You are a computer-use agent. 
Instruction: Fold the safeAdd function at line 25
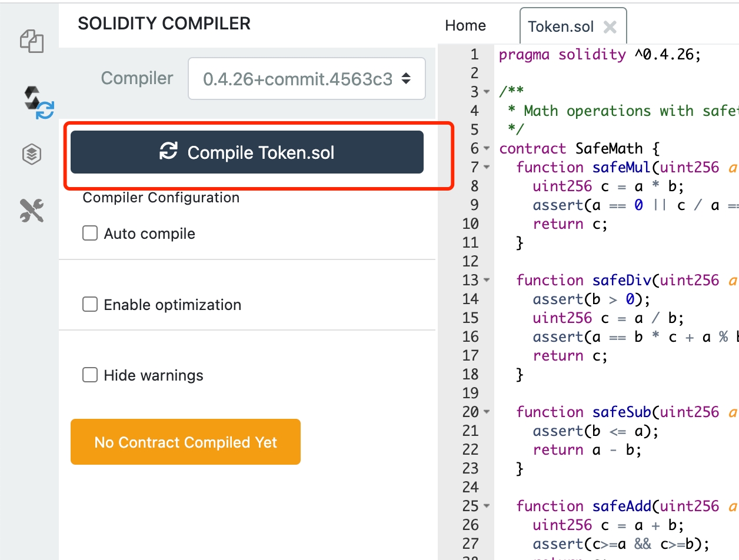pos(487,506)
